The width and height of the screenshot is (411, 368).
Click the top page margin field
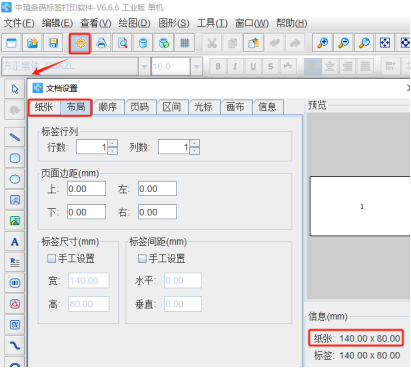[86, 189]
